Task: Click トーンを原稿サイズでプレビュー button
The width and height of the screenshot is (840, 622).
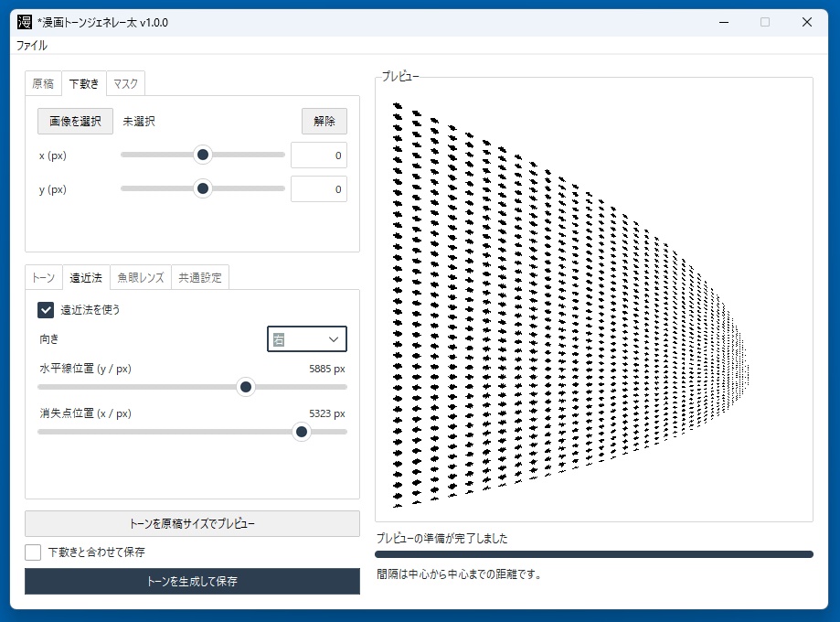Action: click(x=192, y=523)
